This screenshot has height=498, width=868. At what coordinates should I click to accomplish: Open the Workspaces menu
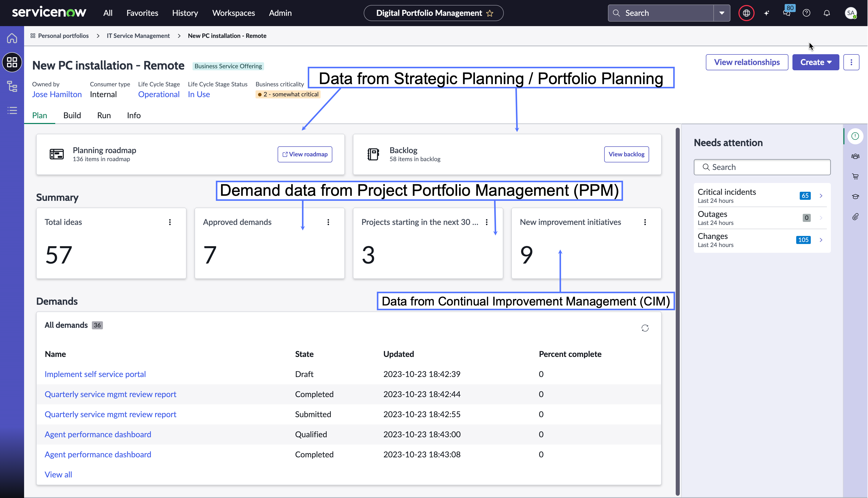(x=234, y=13)
